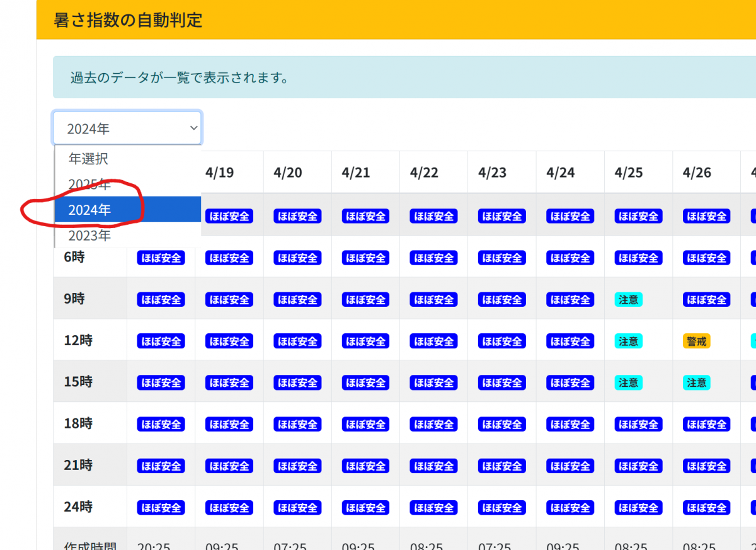Click the ほぼ安全 badge at 4/24 12時
Image resolution: width=756 pixels, height=550 pixels.
(x=570, y=341)
